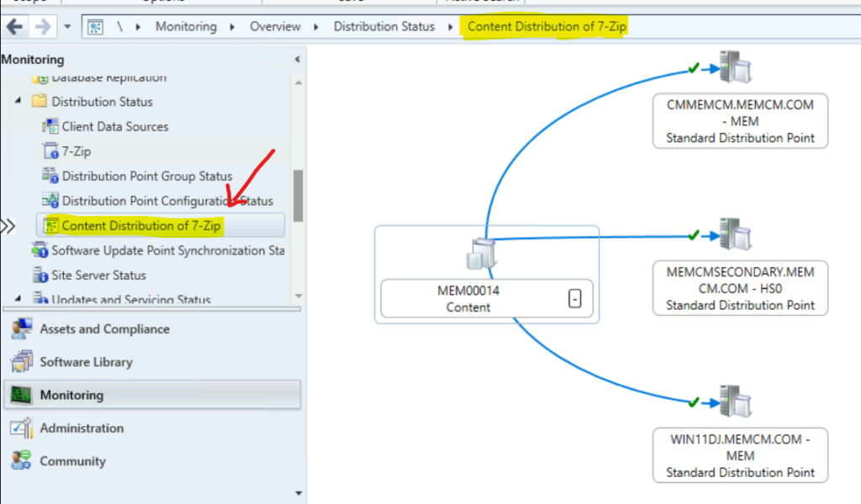Click the Community workspace icon
Image resolution: width=861 pixels, height=504 pixels.
(x=21, y=460)
